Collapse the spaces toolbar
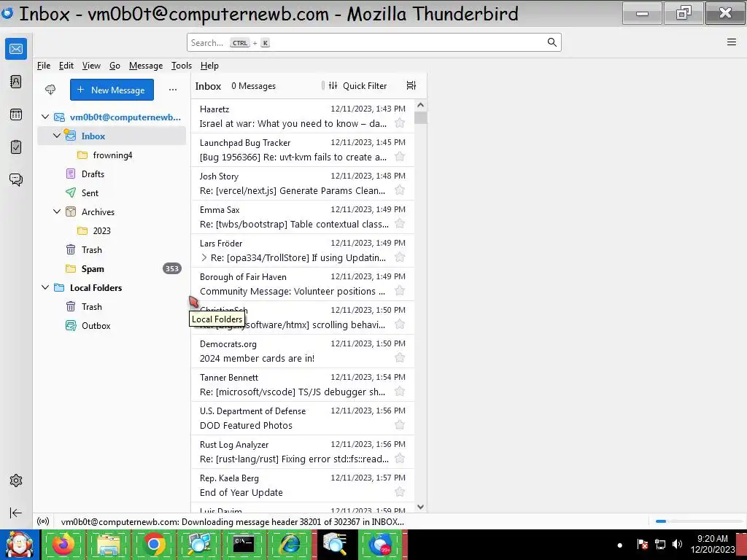747x560 pixels. click(16, 513)
